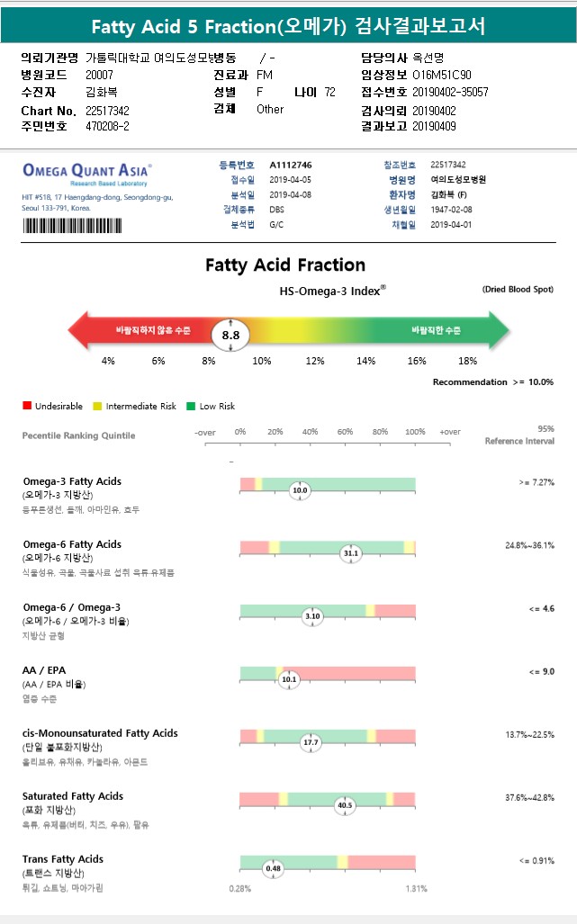
Task: Click the 17.7 cis-Monounsaturated Fatty Acids marker
Action: click(x=311, y=742)
